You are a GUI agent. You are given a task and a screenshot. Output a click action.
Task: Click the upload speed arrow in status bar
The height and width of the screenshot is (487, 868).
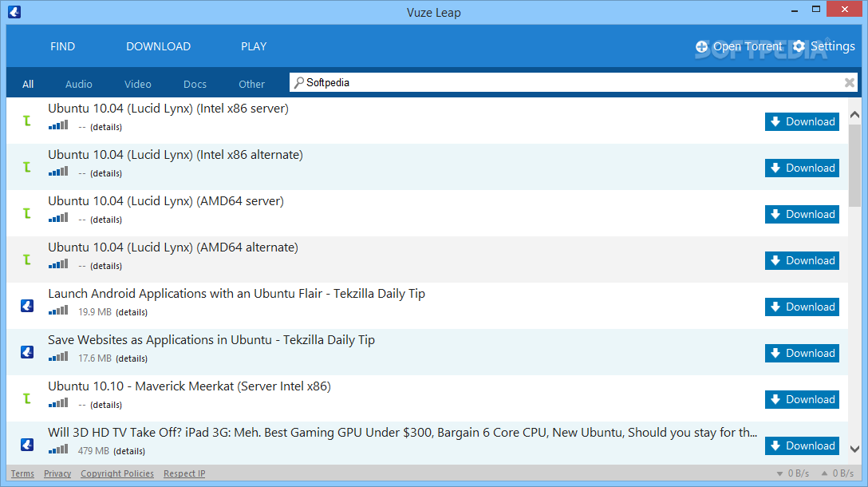824,473
